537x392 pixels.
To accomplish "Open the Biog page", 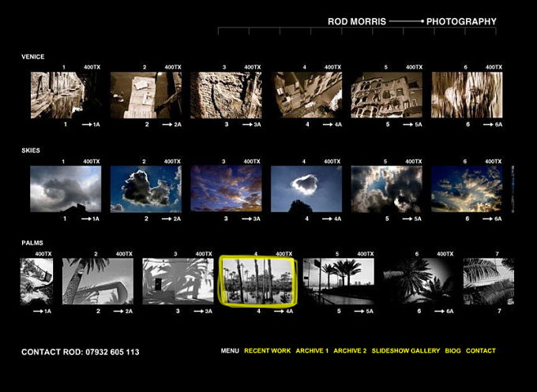I will pos(453,351).
